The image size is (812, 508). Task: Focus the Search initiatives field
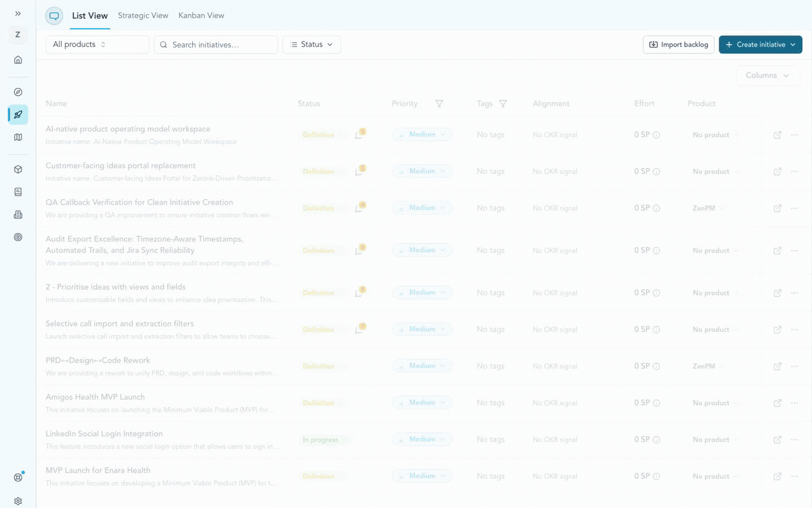(216, 45)
